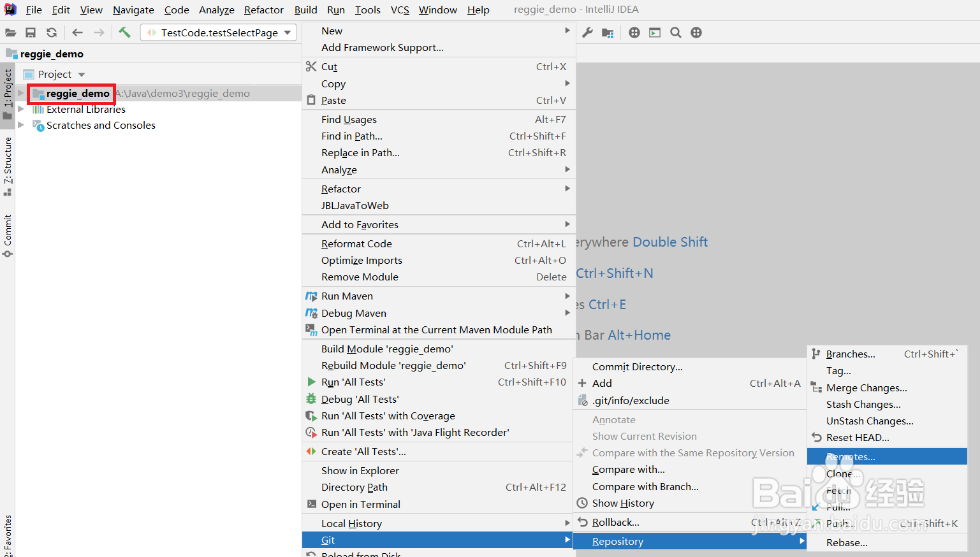Click the search magnifier icon in the toolbar

coord(676,33)
